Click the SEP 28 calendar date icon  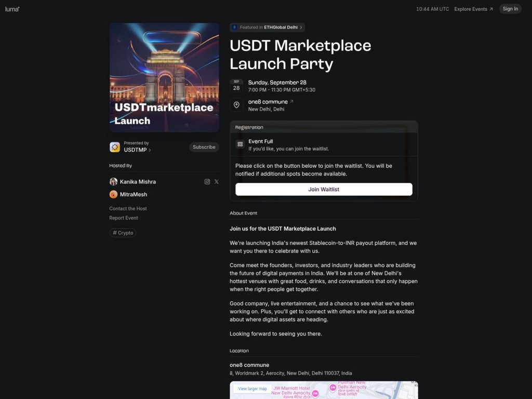coord(237,85)
